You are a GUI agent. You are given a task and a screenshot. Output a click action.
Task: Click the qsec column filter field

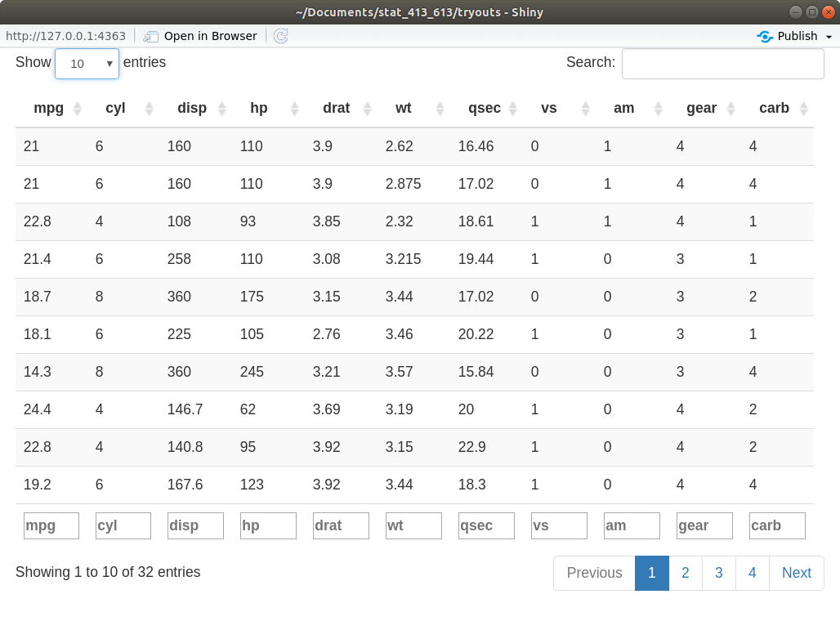[486, 525]
